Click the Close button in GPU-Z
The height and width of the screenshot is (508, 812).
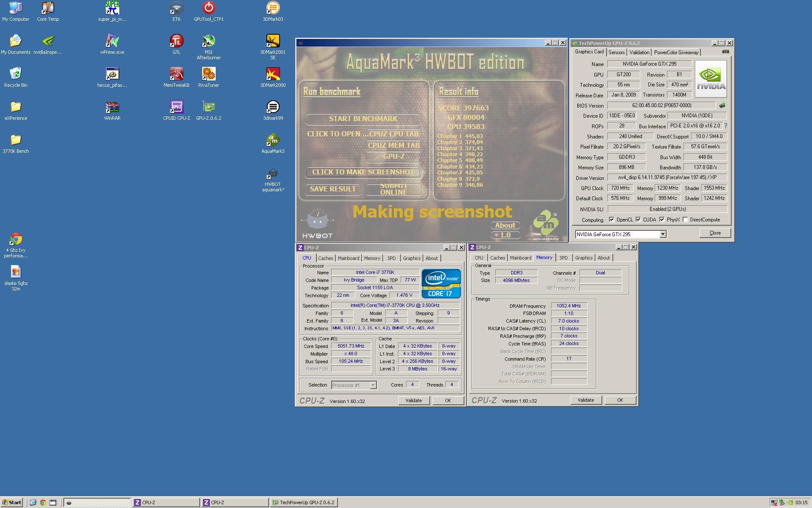tap(715, 233)
